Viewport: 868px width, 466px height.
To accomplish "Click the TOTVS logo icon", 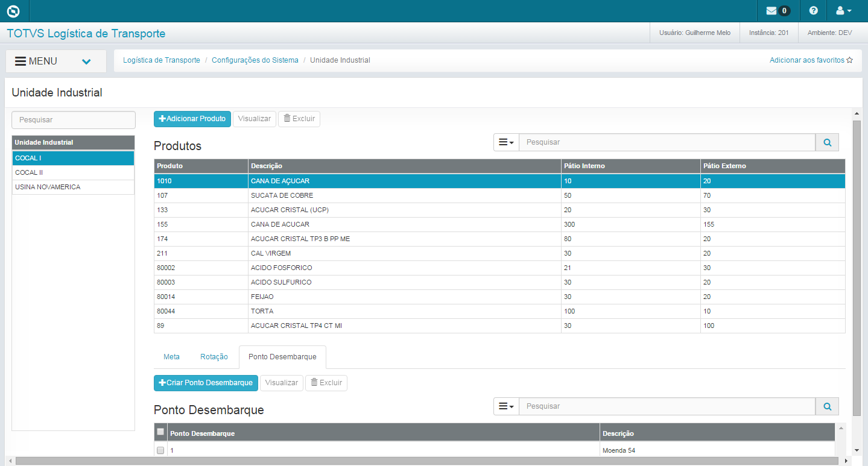I will click(13, 11).
